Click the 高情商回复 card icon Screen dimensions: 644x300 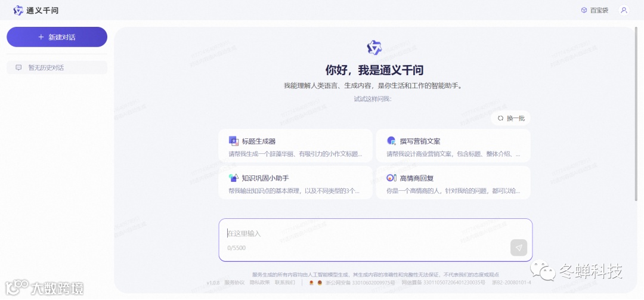[x=391, y=178]
